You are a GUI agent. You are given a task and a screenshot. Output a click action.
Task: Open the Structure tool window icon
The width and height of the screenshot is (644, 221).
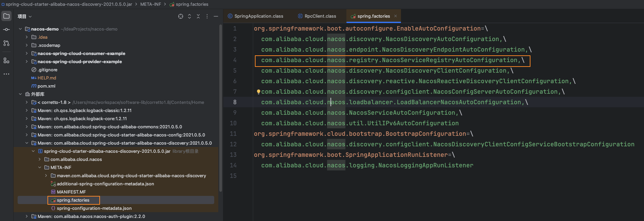coord(6,60)
